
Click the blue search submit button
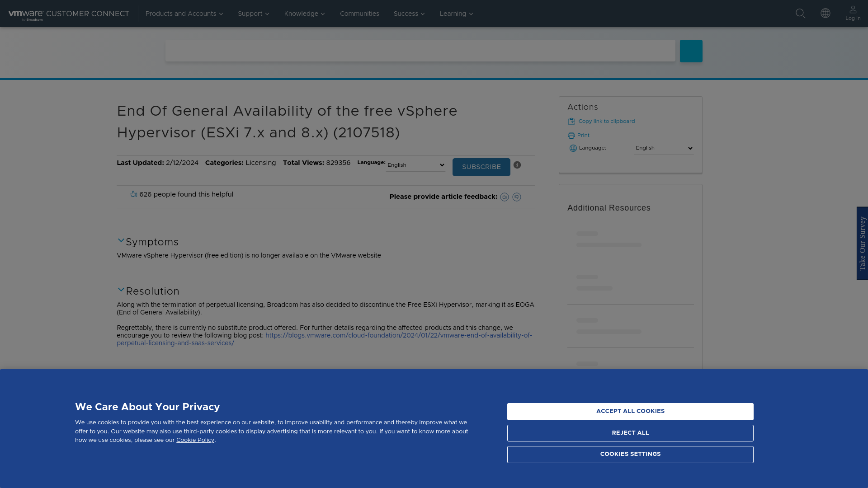(x=691, y=51)
